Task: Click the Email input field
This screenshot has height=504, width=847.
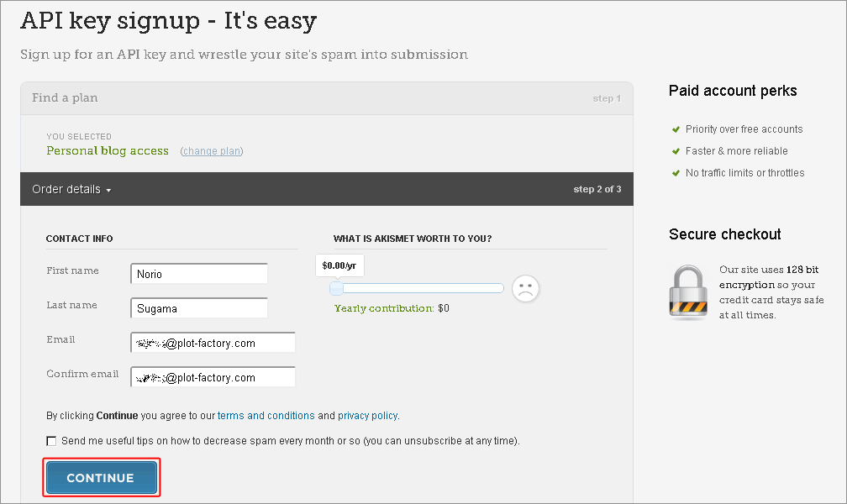Action: (213, 343)
